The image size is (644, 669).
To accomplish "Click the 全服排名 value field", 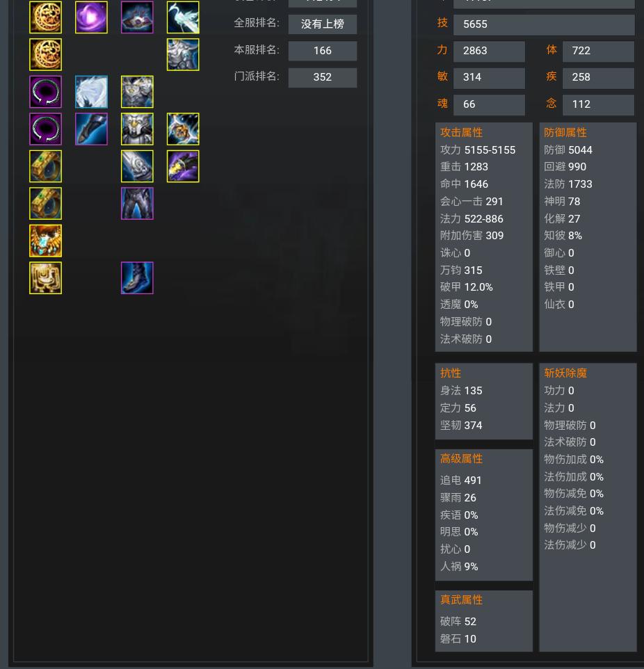I will point(323,24).
